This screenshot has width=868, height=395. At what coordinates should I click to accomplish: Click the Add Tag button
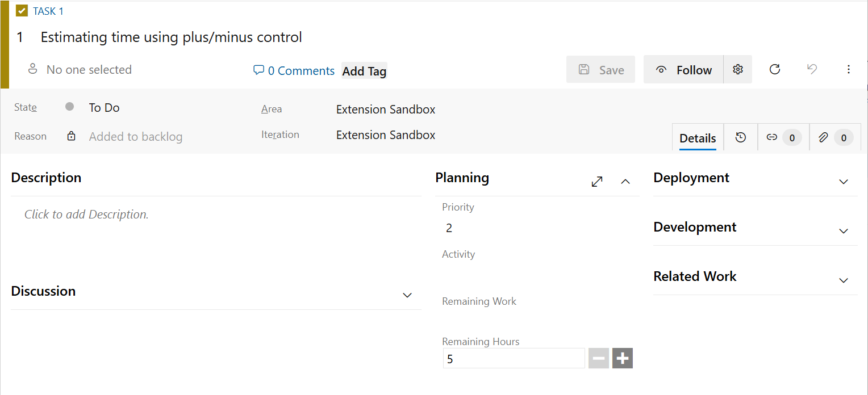click(x=364, y=71)
